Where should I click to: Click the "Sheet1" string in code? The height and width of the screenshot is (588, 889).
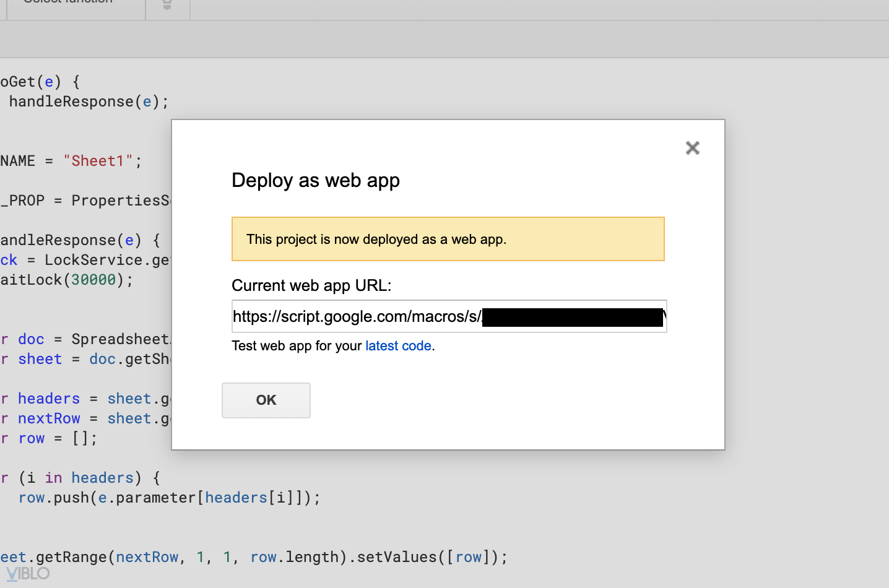[98, 161]
